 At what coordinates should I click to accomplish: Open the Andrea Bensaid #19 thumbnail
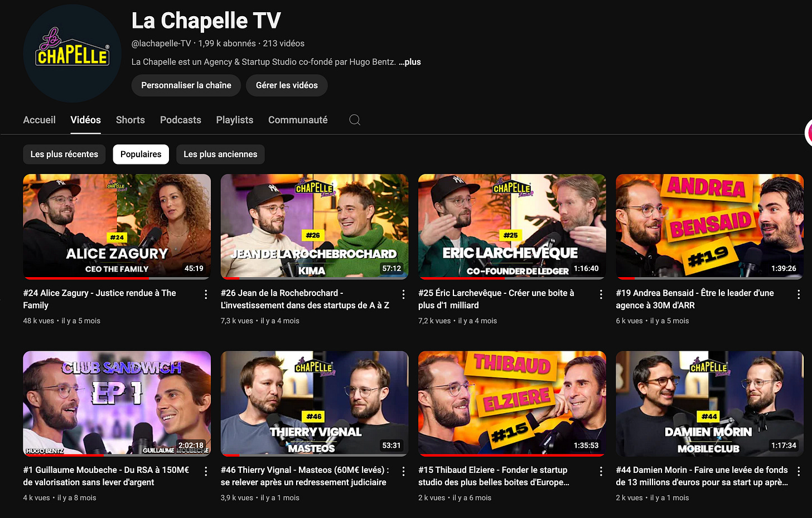pos(709,226)
